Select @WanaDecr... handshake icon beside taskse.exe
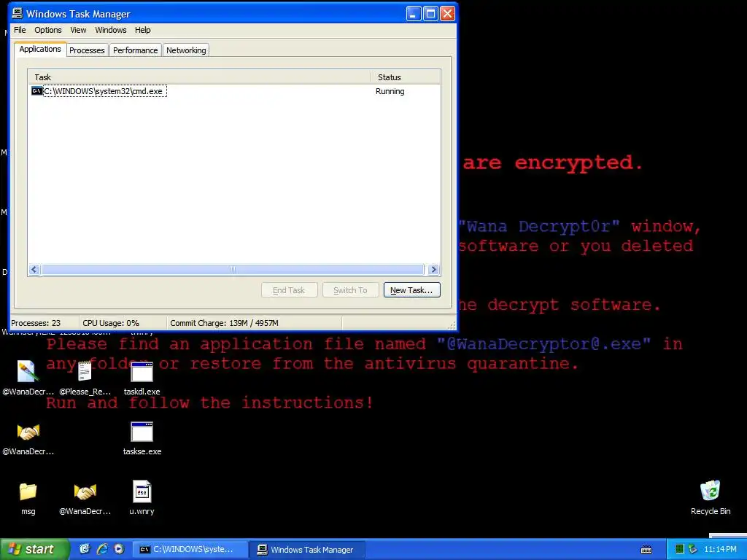 28,438
